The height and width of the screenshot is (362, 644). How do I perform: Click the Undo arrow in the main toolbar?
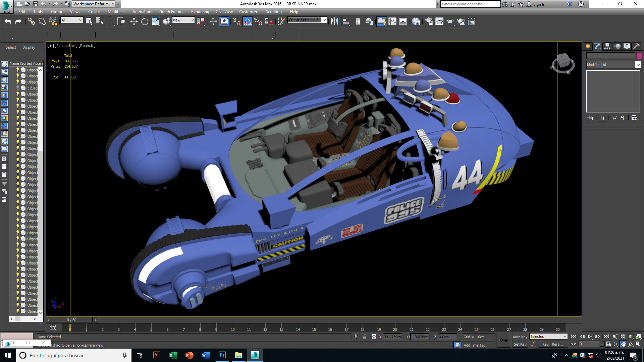click(8, 22)
